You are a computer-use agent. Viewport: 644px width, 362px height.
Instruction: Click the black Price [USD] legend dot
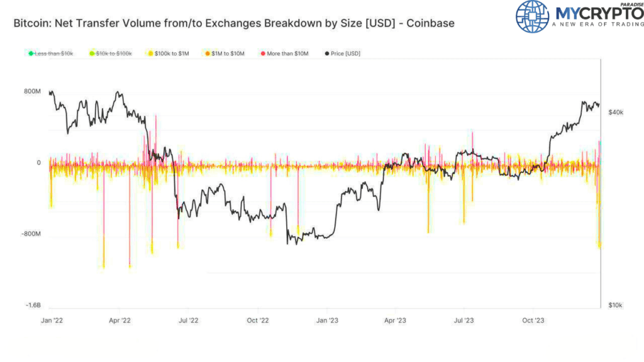pos(327,53)
